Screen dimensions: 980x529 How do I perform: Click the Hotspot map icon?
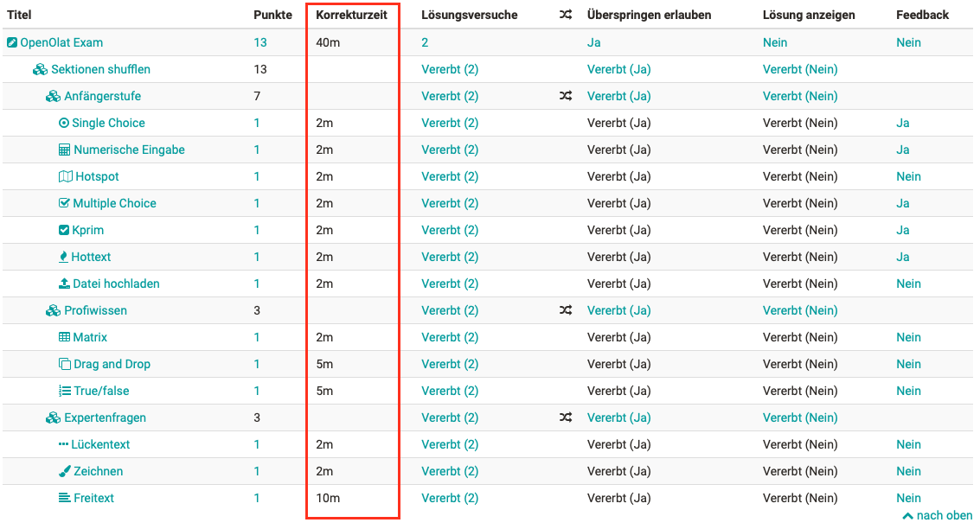pos(65,176)
